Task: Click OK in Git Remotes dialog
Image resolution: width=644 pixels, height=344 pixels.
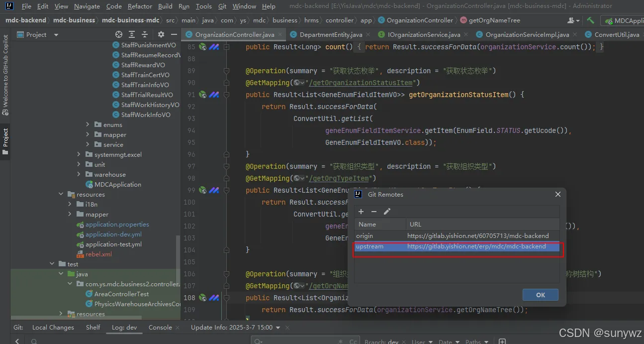Action: pyautogui.click(x=541, y=295)
